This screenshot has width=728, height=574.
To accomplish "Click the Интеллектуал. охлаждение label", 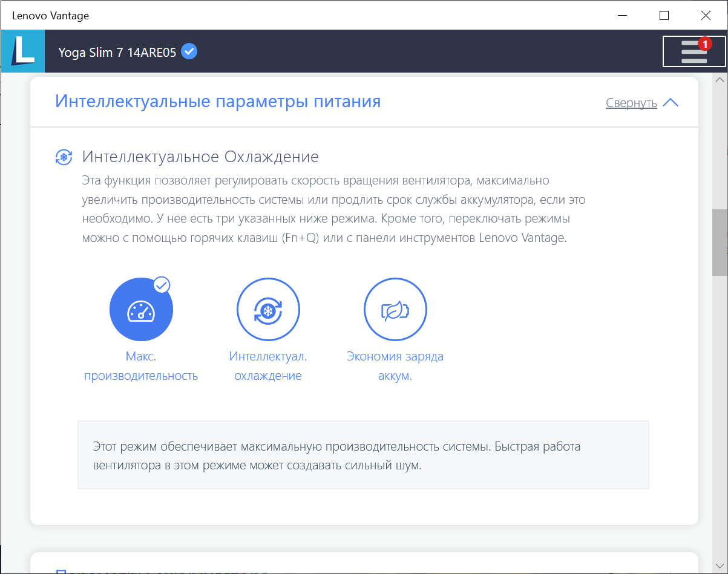I will 268,366.
